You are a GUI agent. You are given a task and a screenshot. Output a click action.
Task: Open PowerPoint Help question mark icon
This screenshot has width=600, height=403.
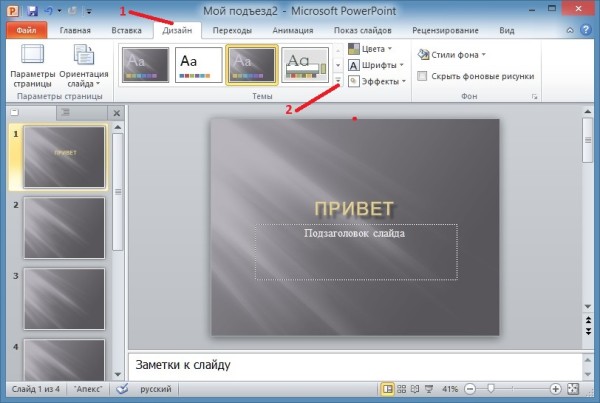(x=585, y=30)
